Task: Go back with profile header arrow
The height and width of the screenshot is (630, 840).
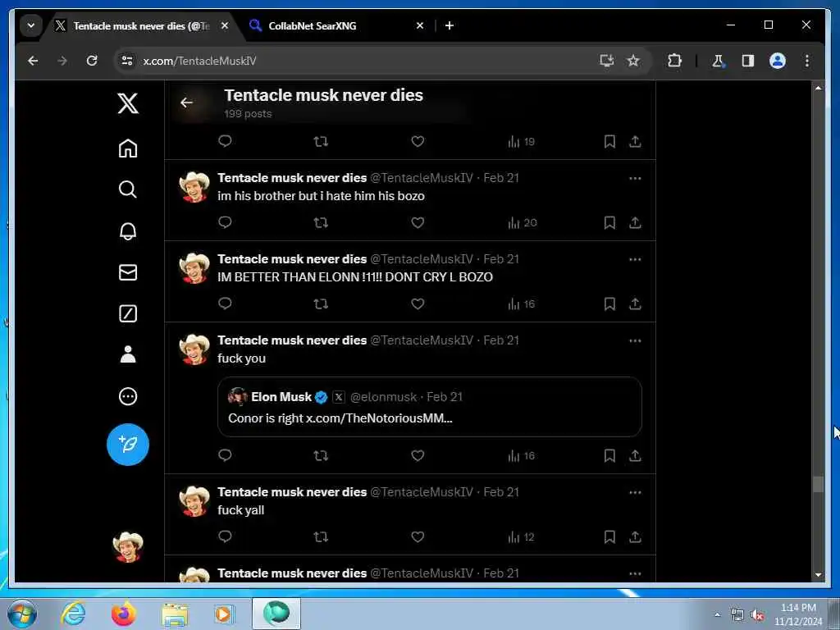Action: click(186, 103)
